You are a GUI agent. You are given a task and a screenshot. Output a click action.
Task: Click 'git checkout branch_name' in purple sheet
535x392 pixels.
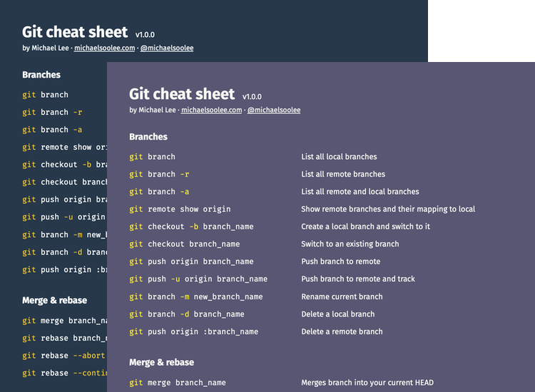[x=184, y=244]
